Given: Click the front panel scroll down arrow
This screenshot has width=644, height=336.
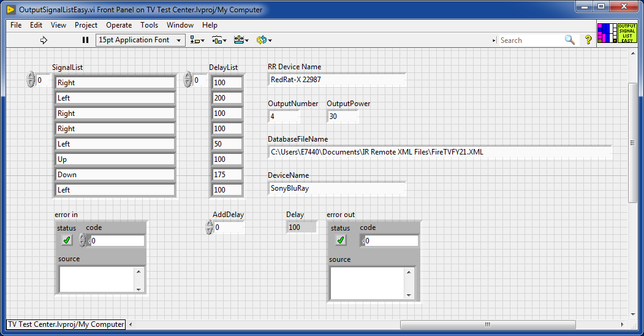Looking at the screenshot, I should (x=632, y=315).
